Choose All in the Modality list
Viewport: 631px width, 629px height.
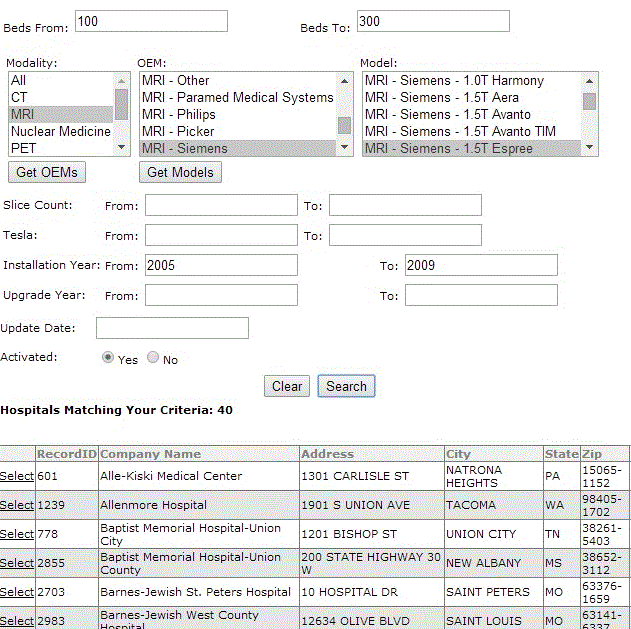point(61,80)
